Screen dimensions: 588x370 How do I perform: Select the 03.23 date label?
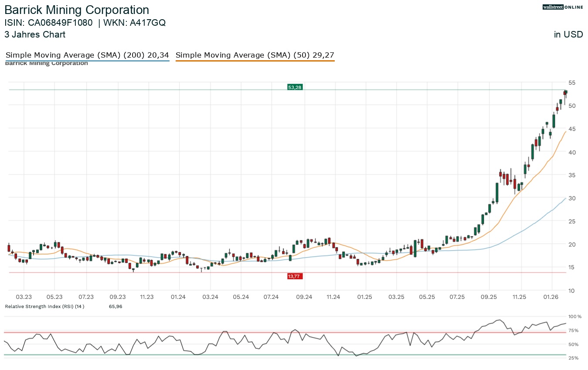(x=24, y=297)
